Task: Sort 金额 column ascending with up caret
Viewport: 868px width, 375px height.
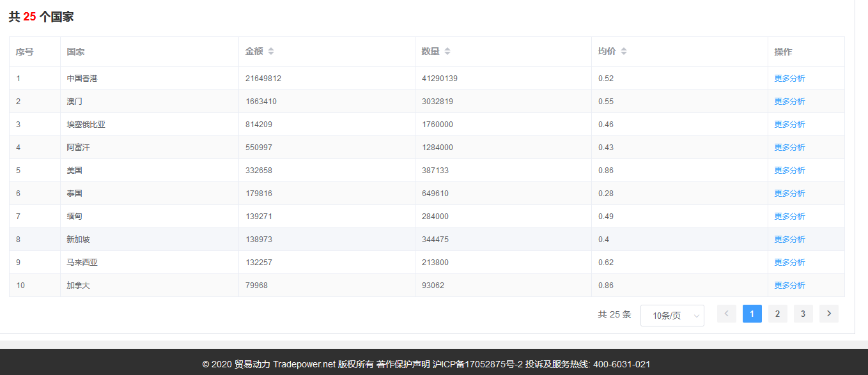Action: coord(271,49)
